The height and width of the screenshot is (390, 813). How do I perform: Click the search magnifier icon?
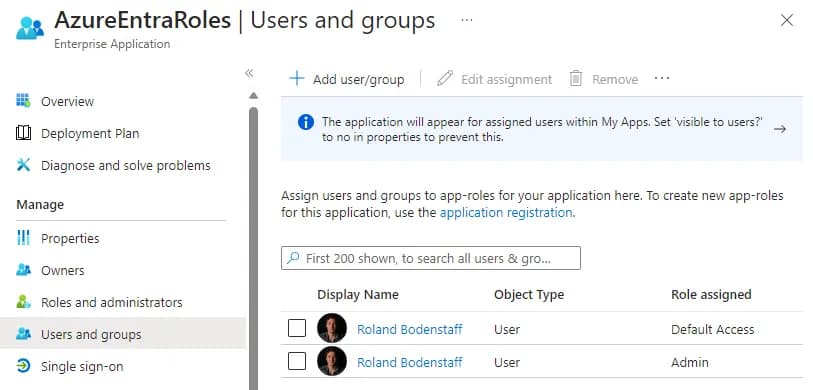293,258
